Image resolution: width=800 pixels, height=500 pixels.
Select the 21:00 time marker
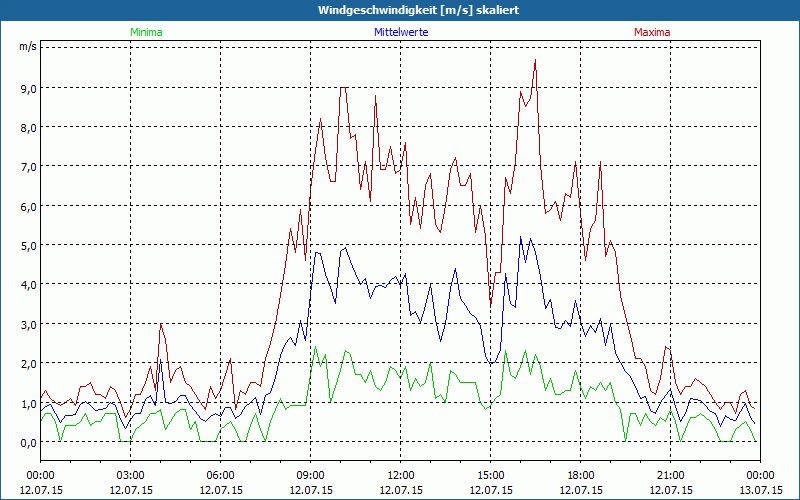click(671, 475)
